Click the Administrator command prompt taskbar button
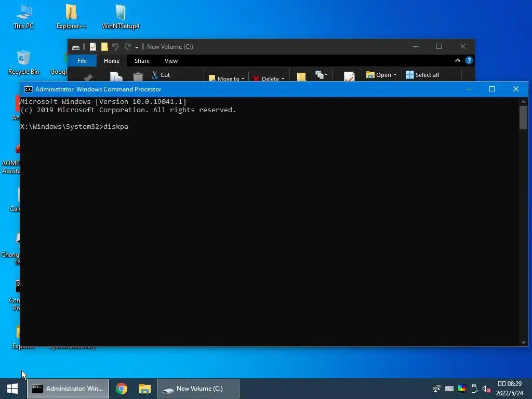Image resolution: width=532 pixels, height=399 pixels. [x=68, y=389]
